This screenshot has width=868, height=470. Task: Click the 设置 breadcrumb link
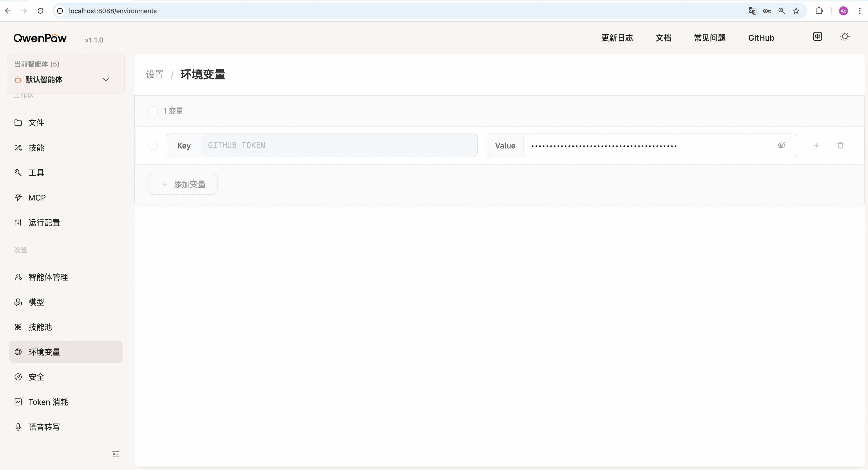coord(155,74)
